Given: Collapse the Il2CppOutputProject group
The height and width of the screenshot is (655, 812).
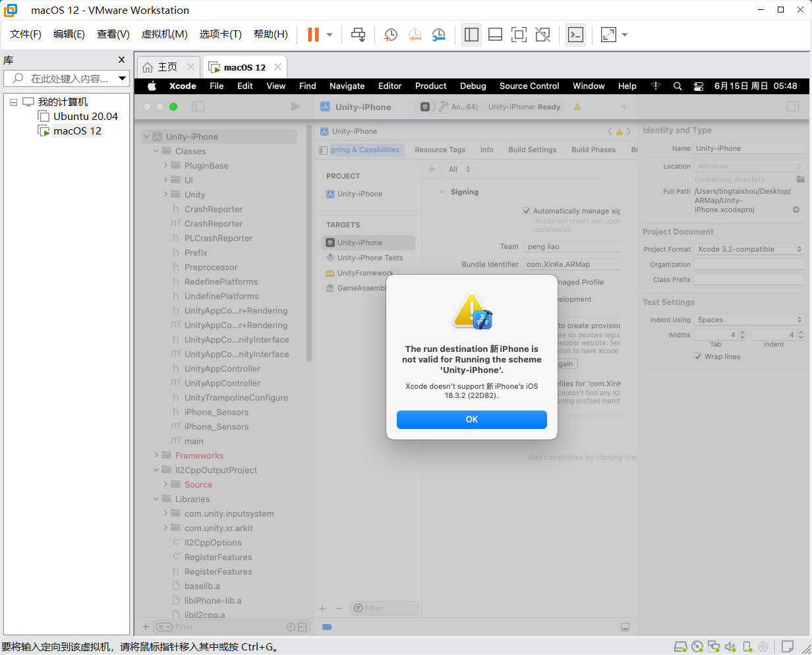Looking at the screenshot, I should click(156, 470).
